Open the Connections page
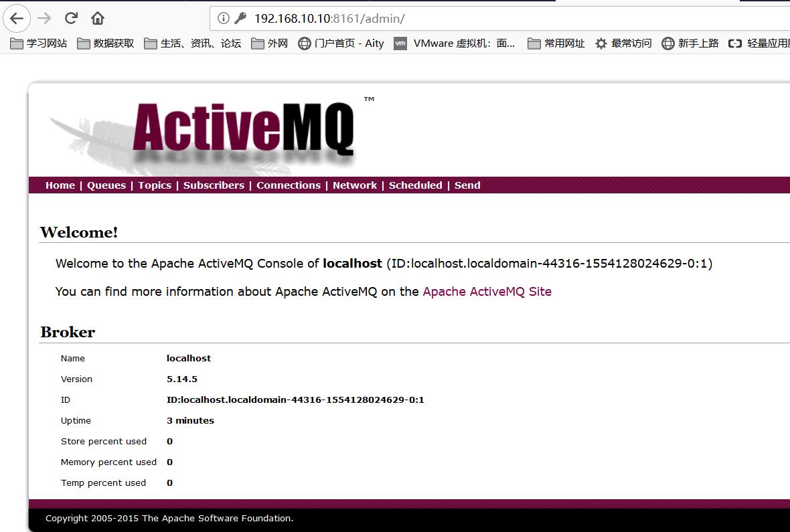The image size is (790, 532). (x=288, y=185)
